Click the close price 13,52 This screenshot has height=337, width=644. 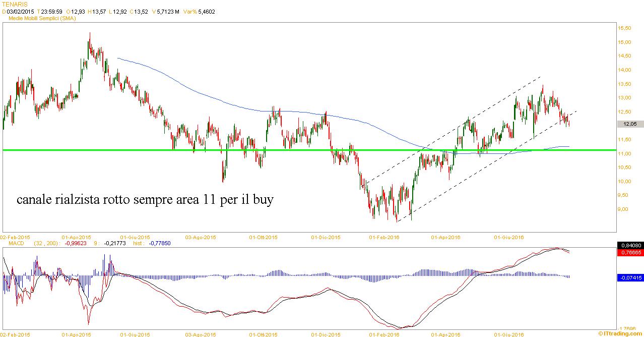click(x=141, y=11)
